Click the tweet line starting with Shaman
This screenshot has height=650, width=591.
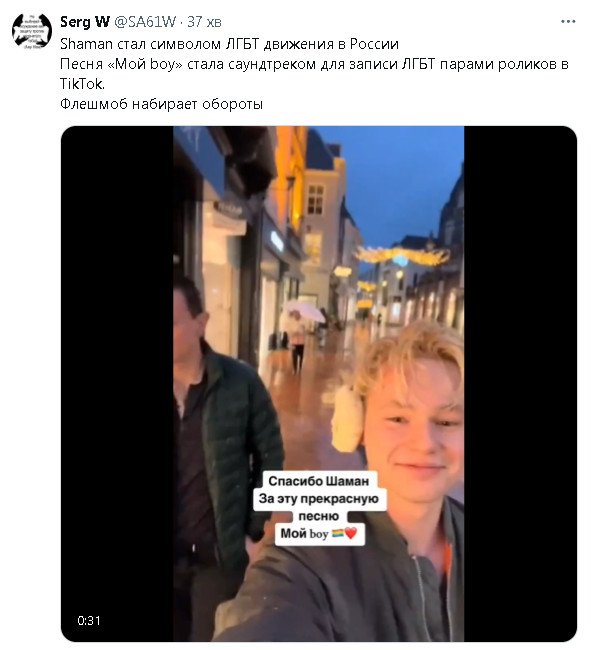pos(229,44)
